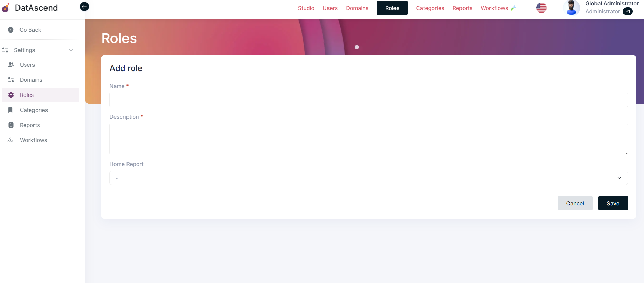Click the Categories bookmark icon in sidebar
This screenshot has width=644, height=283.
pos(11,110)
